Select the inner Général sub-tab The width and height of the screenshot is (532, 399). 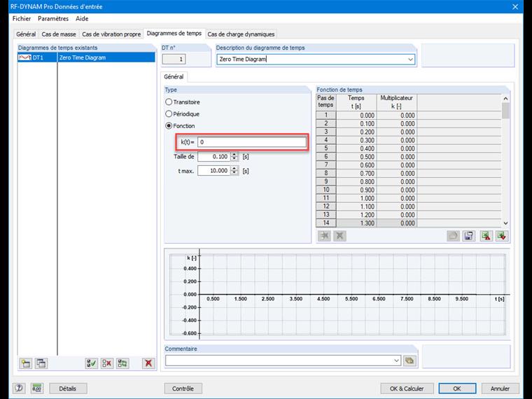click(x=174, y=77)
